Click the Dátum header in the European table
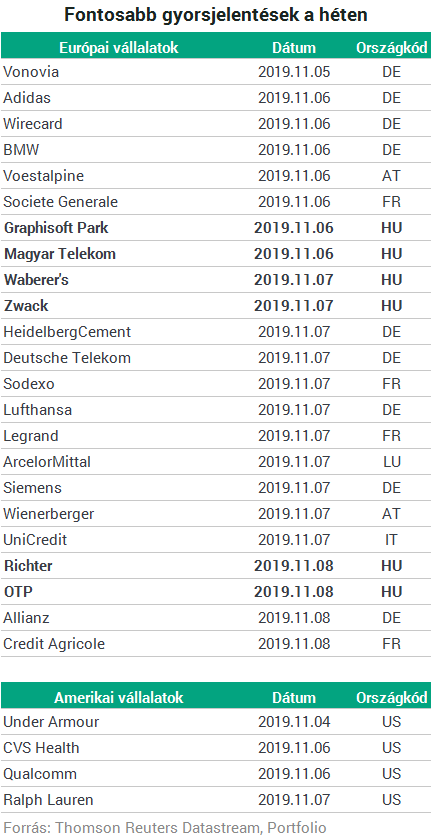Image resolution: width=431 pixels, height=838 pixels. [294, 48]
